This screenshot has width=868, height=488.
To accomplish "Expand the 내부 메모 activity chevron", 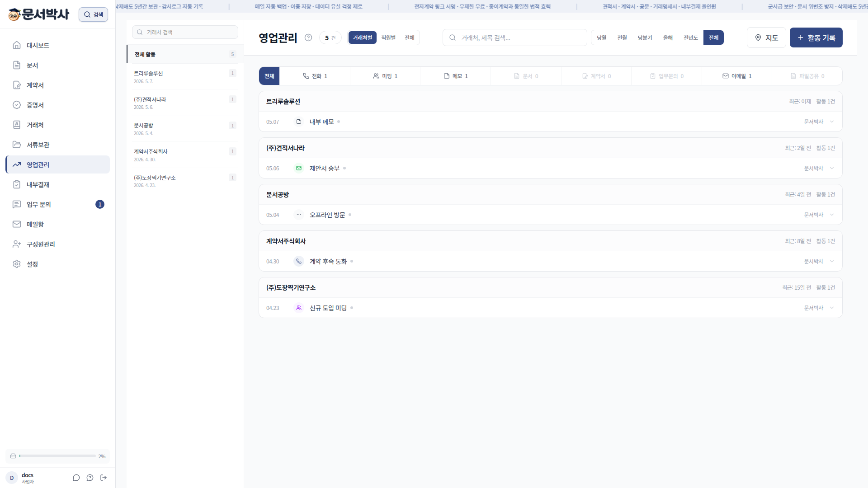I will pyautogui.click(x=832, y=122).
